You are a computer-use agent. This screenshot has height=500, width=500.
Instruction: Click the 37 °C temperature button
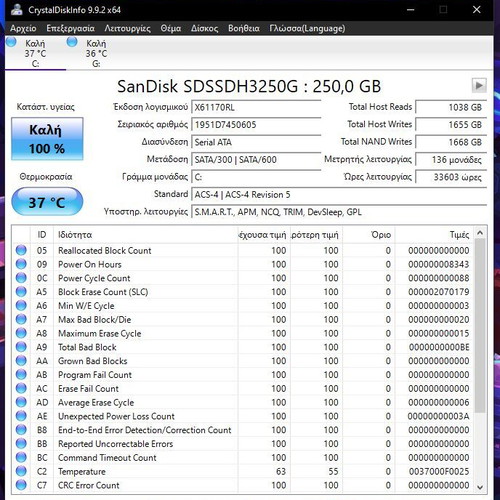[x=47, y=202]
